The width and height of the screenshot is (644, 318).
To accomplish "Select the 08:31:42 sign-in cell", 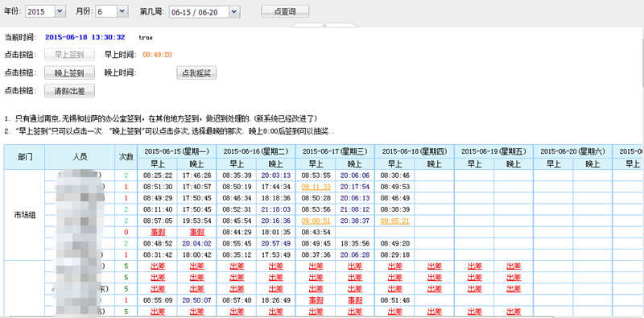I will (157, 254).
